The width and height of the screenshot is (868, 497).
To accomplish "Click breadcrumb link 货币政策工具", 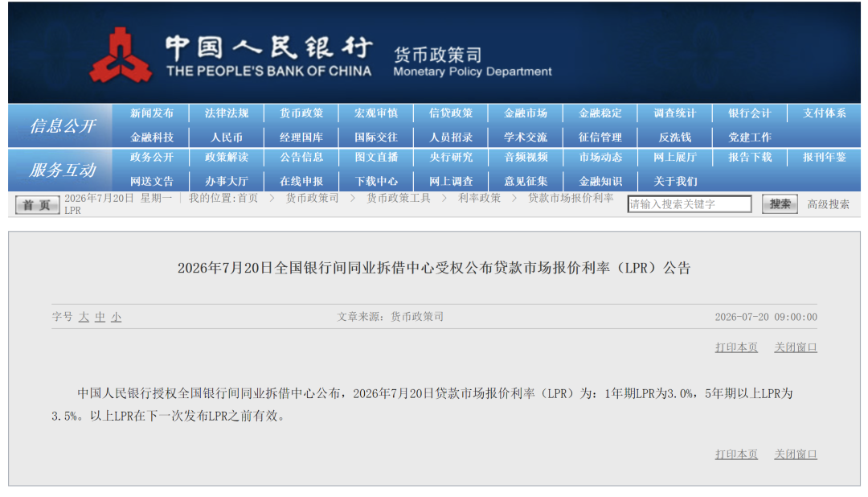I will [398, 199].
